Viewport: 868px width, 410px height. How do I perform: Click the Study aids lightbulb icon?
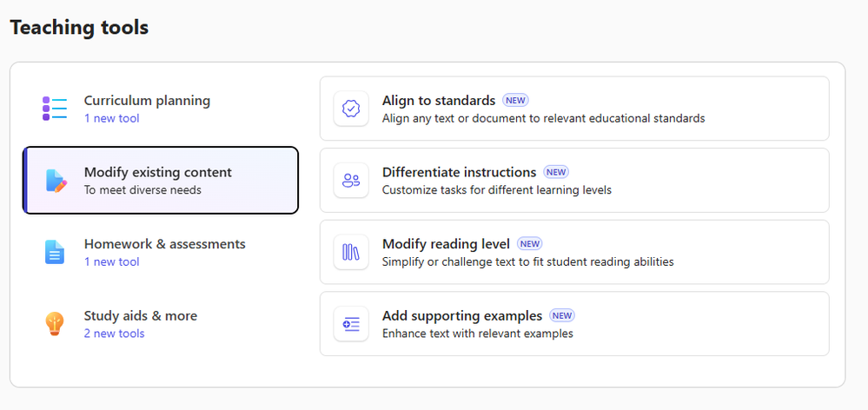[x=55, y=324]
